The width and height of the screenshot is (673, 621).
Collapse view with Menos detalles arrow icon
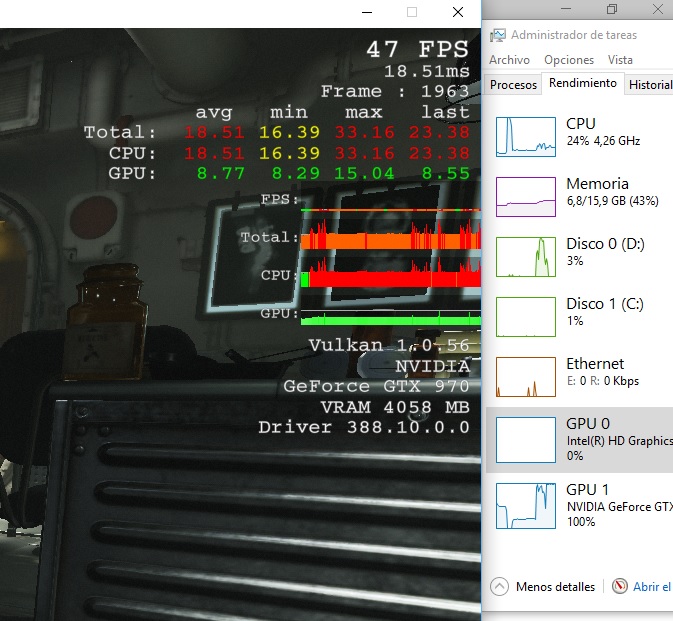tap(499, 586)
